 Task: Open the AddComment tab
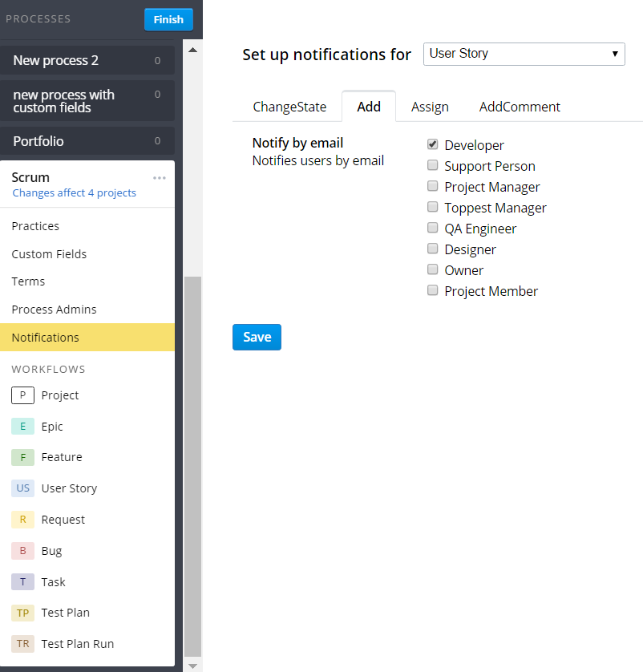519,106
